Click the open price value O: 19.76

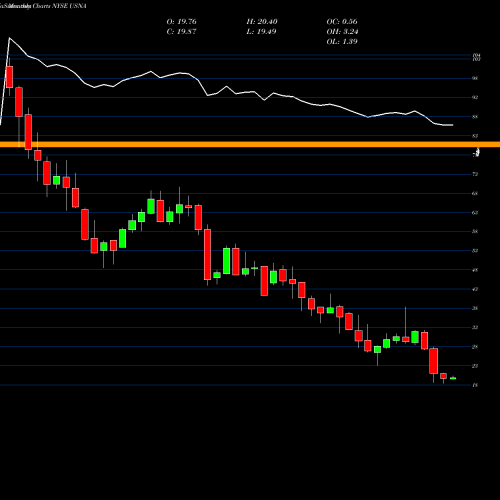click(181, 22)
